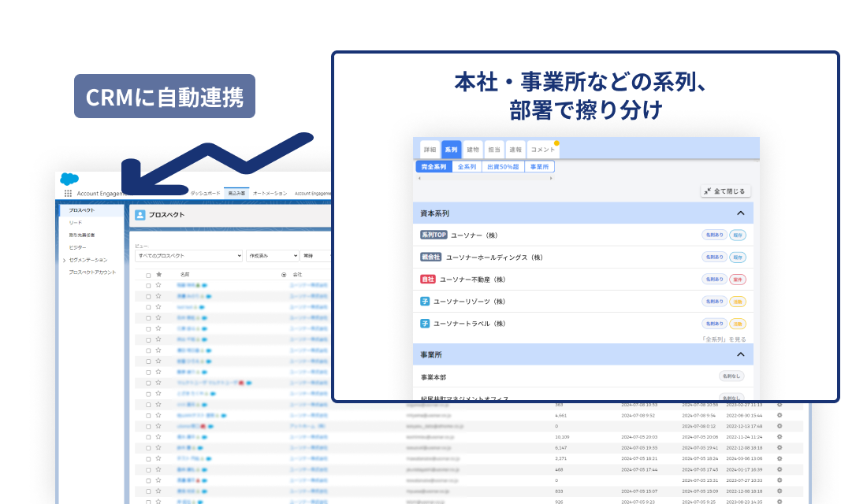This screenshot has height=504, width=867.
Task: Open gear menu for row scoring 833
Action: 780,491
